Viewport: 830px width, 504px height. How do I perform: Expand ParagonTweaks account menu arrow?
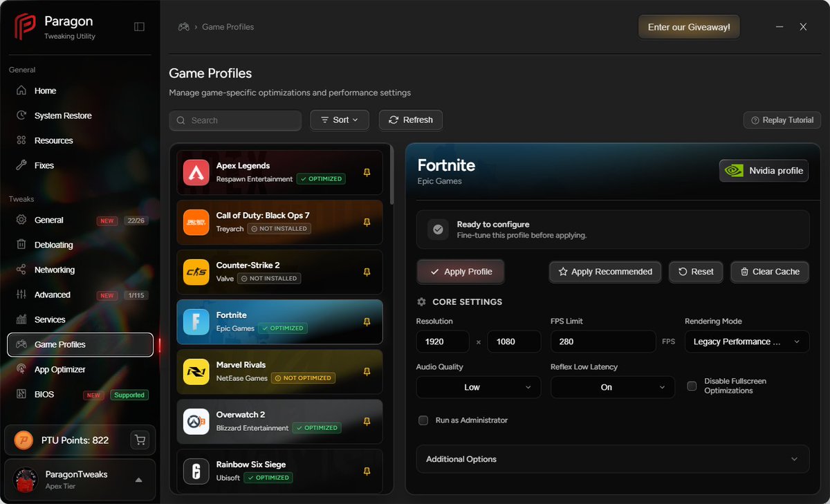138,480
